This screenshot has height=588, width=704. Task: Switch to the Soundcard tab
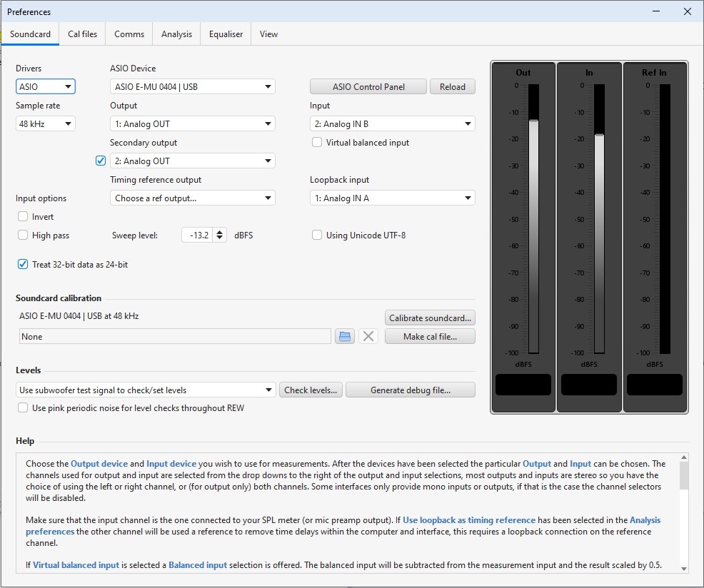click(x=30, y=34)
